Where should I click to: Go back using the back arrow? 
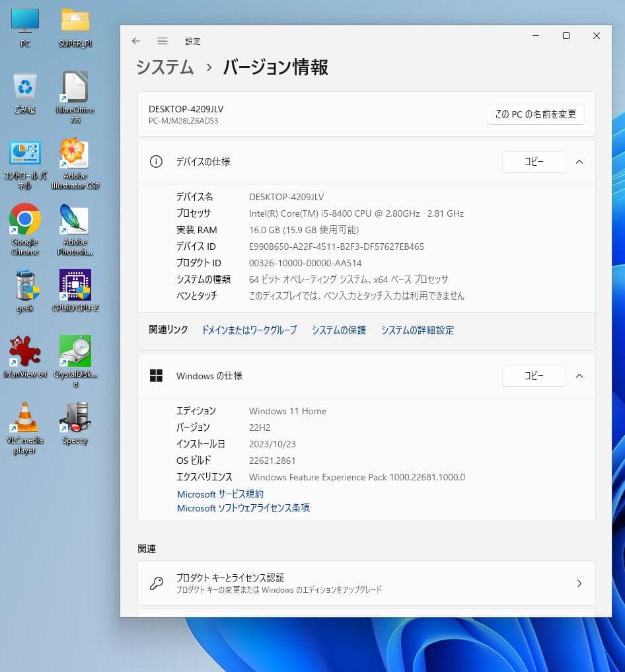(136, 40)
